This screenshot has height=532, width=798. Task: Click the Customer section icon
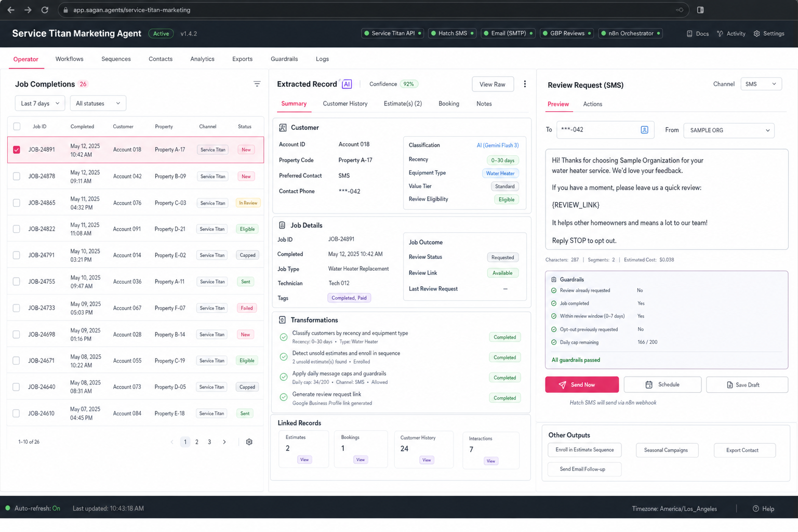pyautogui.click(x=283, y=127)
